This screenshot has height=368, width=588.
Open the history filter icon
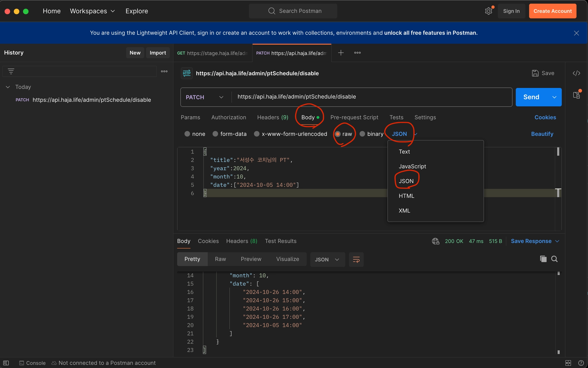point(11,71)
